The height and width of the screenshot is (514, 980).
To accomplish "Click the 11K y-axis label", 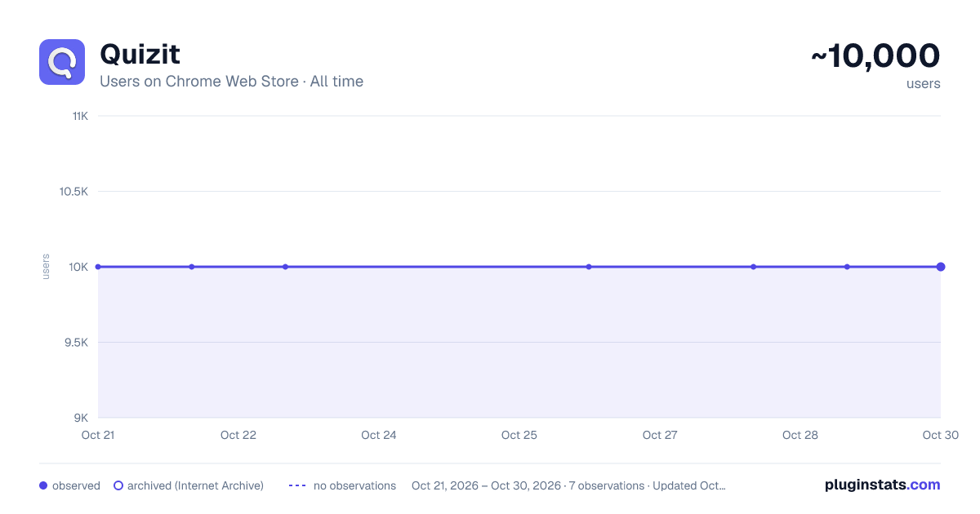I will click(80, 116).
